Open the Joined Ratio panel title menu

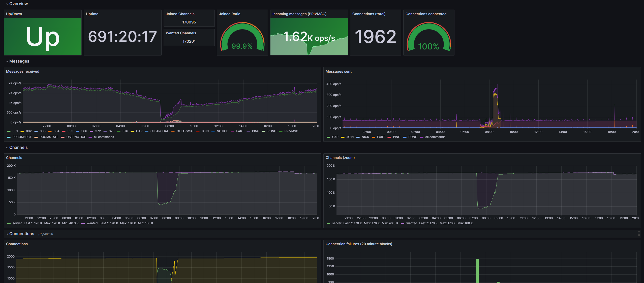229,14
